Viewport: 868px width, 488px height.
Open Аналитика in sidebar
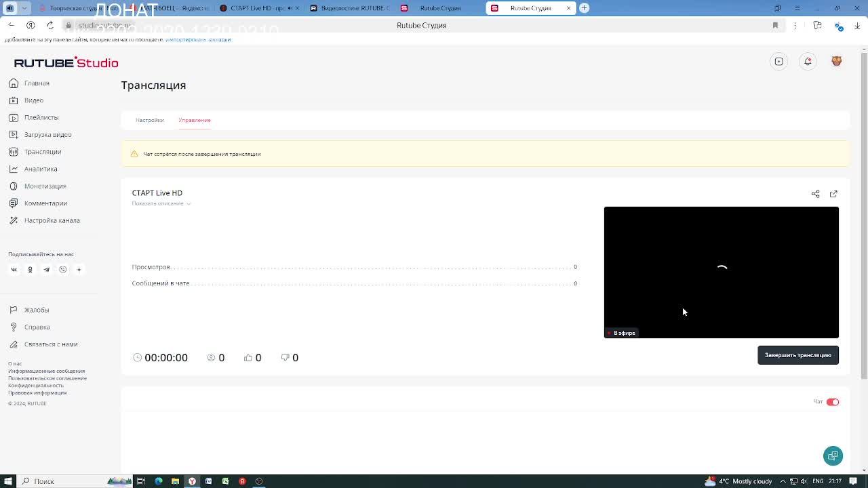33,169
